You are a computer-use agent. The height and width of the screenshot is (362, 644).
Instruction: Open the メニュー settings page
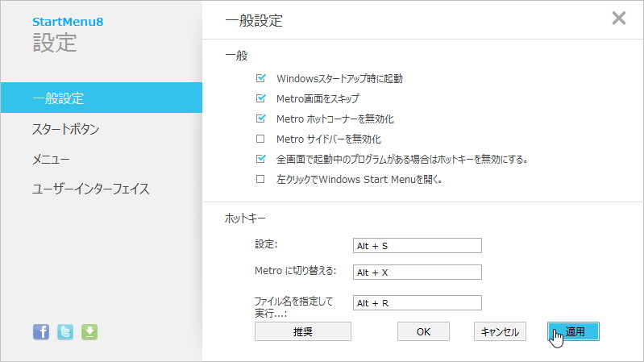pos(51,159)
